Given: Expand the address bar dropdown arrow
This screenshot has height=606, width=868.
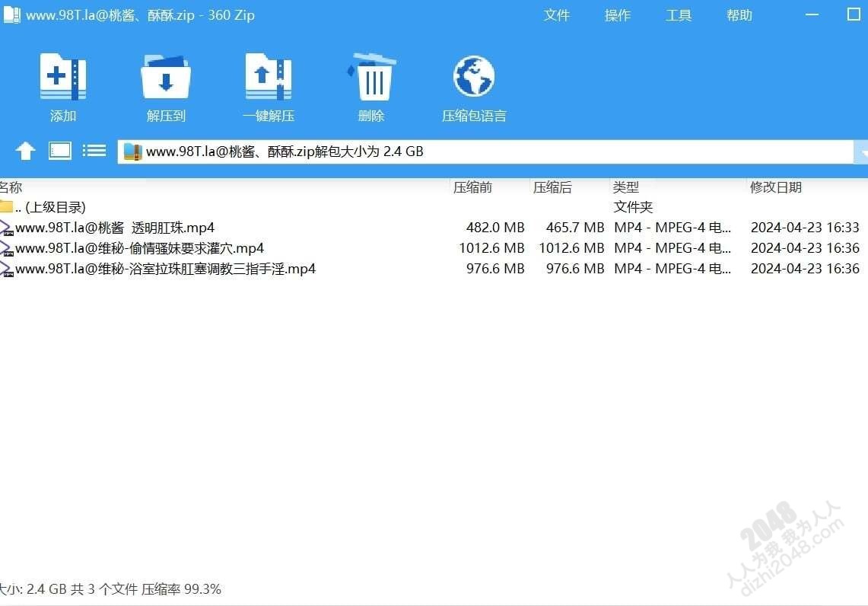Looking at the screenshot, I should tap(862, 152).
